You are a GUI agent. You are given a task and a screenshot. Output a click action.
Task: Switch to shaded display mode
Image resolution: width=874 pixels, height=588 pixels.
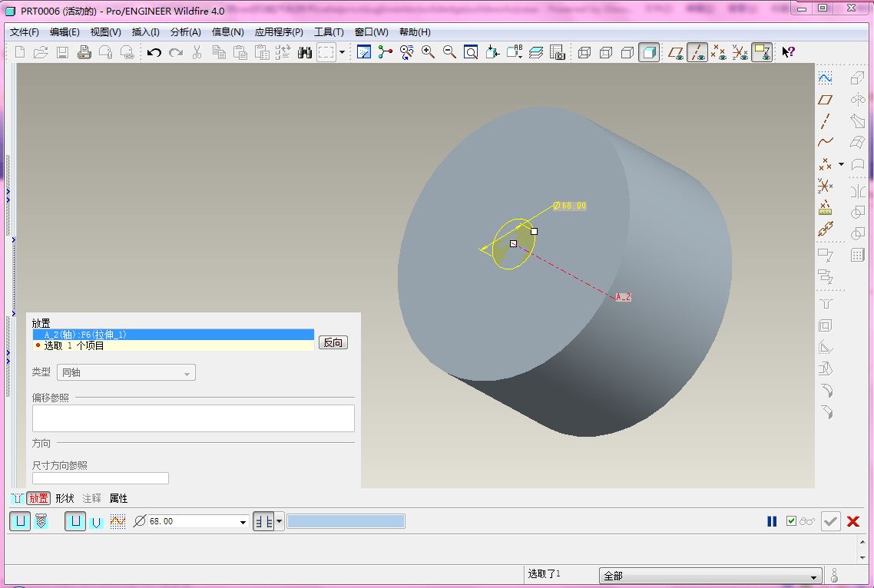point(649,52)
